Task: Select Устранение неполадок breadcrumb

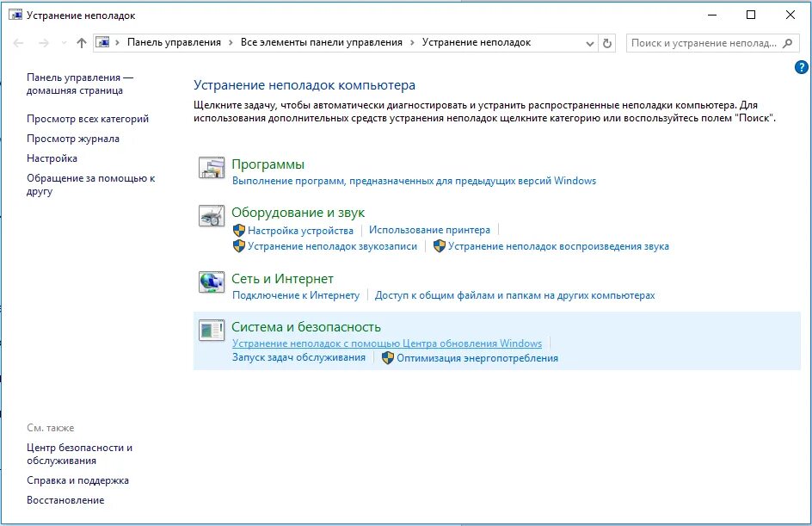Action: pyautogui.click(x=477, y=42)
